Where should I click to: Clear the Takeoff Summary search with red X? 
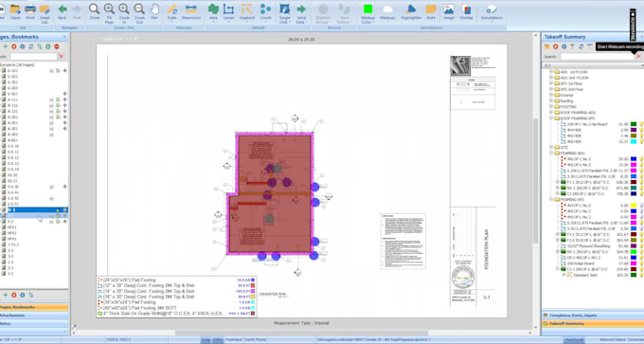pos(638,56)
